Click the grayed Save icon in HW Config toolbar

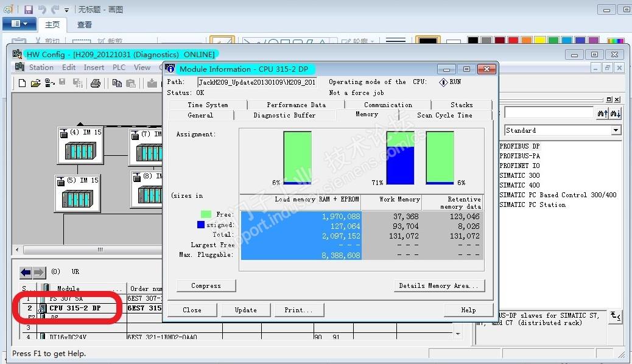62,82
